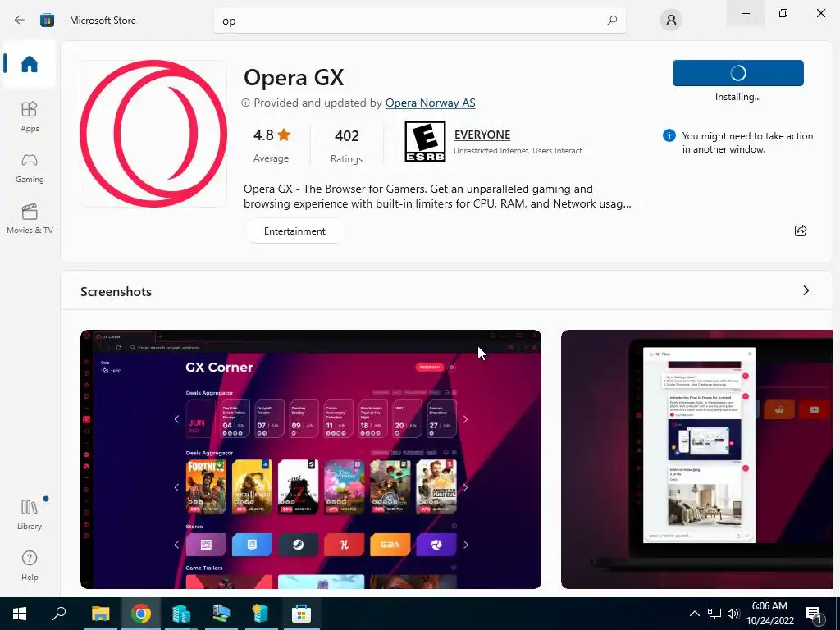This screenshot has width=840, height=630.
Task: Click the Microsoft Store logo icon
Action: click(47, 21)
